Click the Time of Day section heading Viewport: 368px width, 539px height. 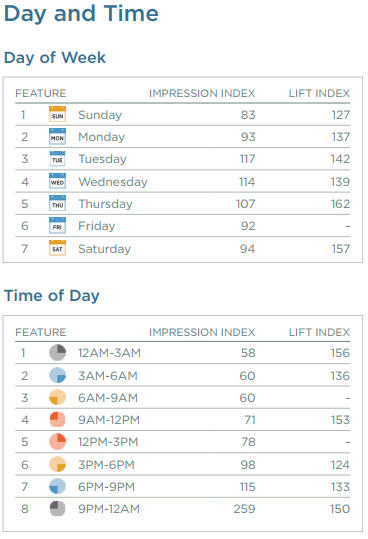click(52, 296)
